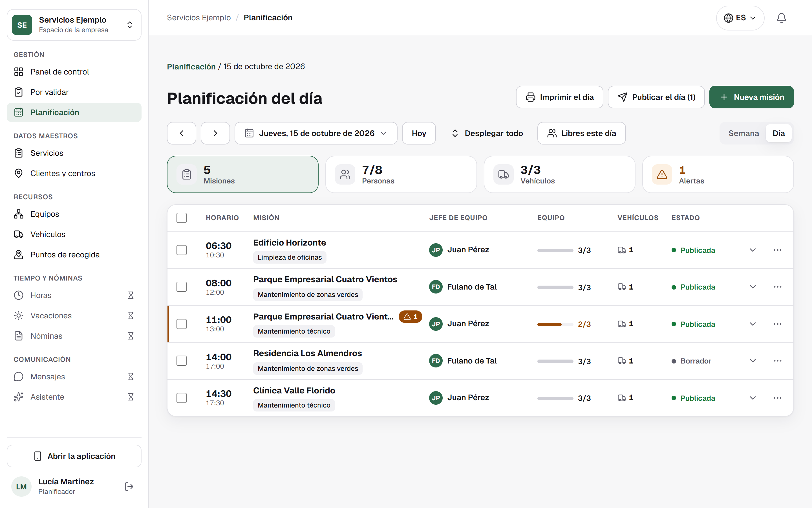This screenshot has height=508, width=812.
Task: Click the hourglass icon next to Mensajes
Action: coord(131,376)
